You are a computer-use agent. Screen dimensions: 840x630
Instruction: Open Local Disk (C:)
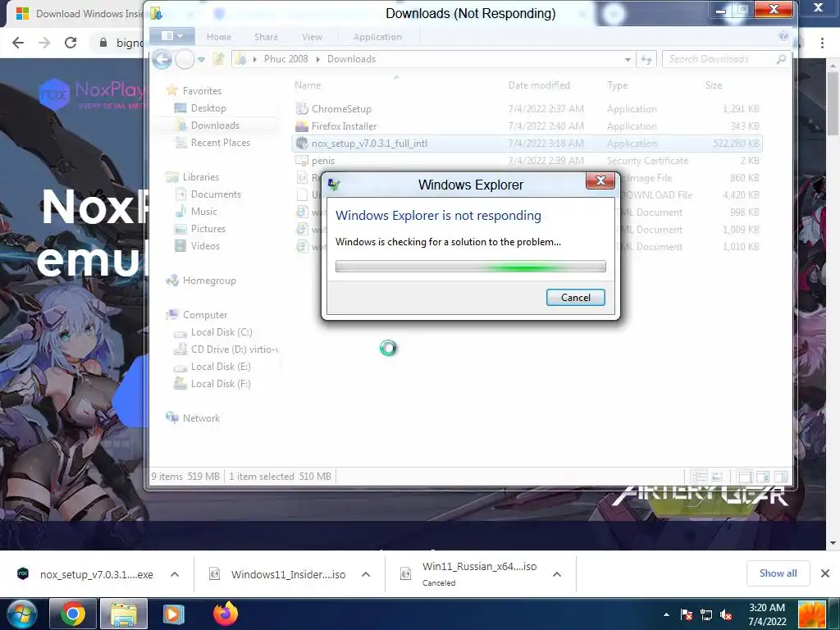point(221,331)
